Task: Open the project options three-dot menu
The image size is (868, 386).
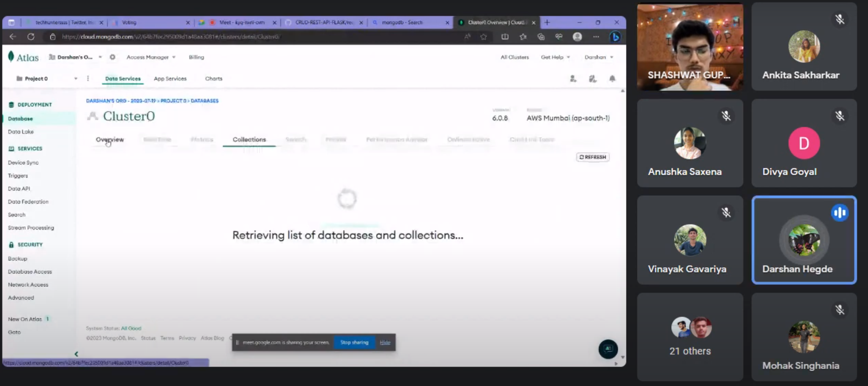Action: [x=88, y=79]
